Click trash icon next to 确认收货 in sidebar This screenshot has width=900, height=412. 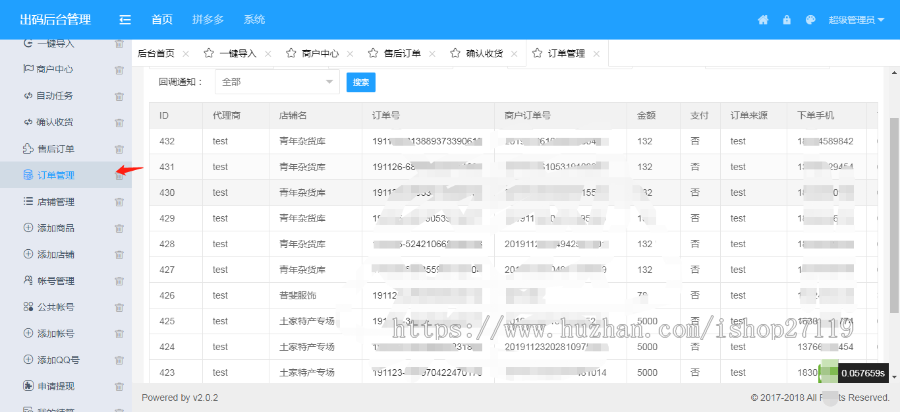(119, 123)
